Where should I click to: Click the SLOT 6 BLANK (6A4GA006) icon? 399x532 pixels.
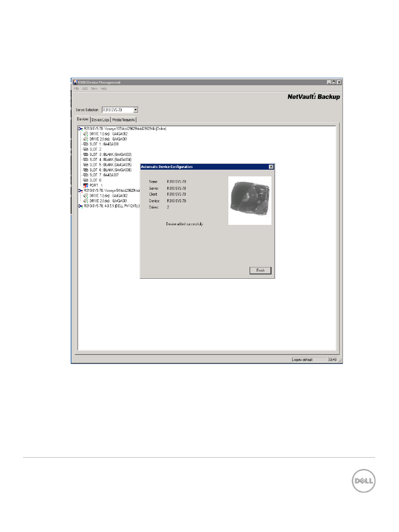86,170
